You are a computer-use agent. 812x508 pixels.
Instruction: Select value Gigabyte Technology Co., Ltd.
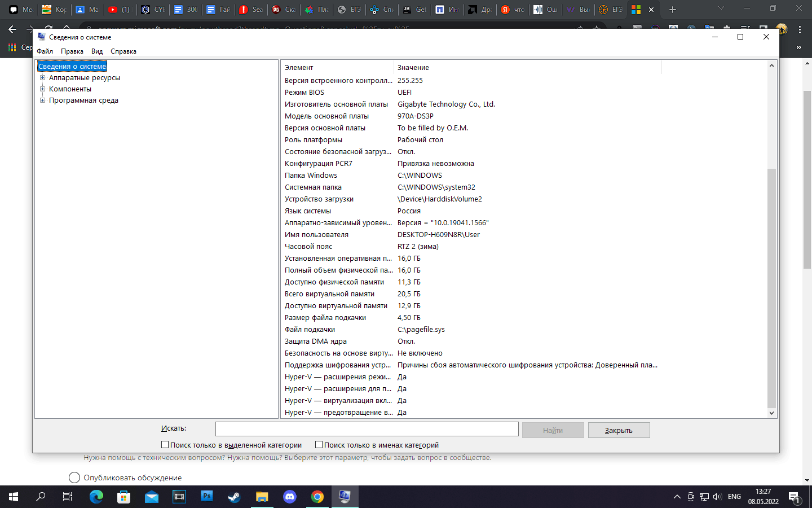click(446, 104)
